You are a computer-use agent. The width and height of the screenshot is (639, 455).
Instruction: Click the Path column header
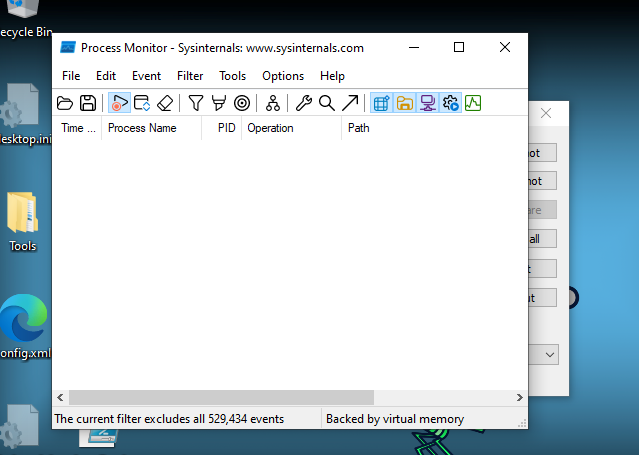434,128
